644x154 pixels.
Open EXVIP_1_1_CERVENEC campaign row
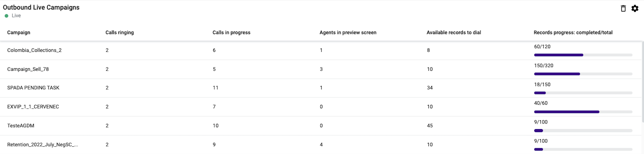click(33, 107)
